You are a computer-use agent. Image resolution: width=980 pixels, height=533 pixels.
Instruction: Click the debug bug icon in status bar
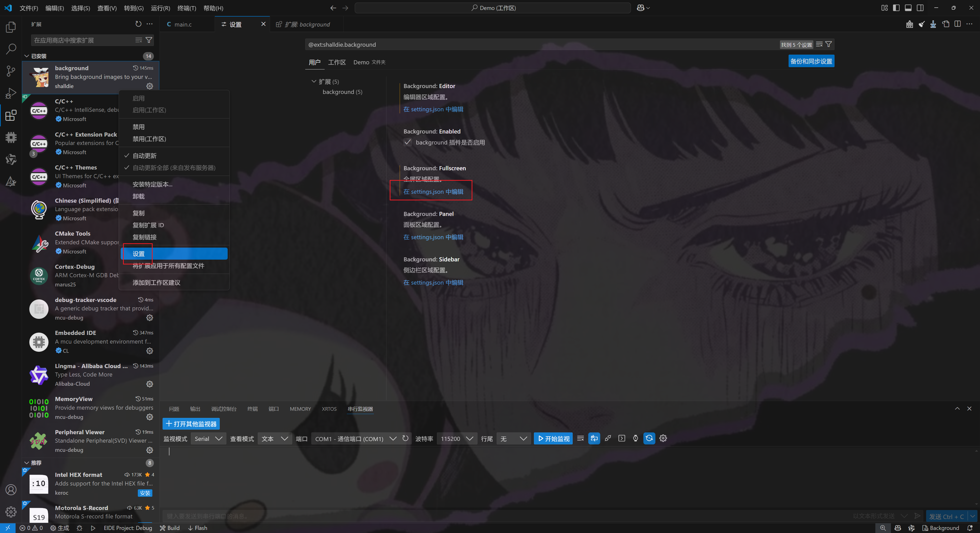coord(79,528)
